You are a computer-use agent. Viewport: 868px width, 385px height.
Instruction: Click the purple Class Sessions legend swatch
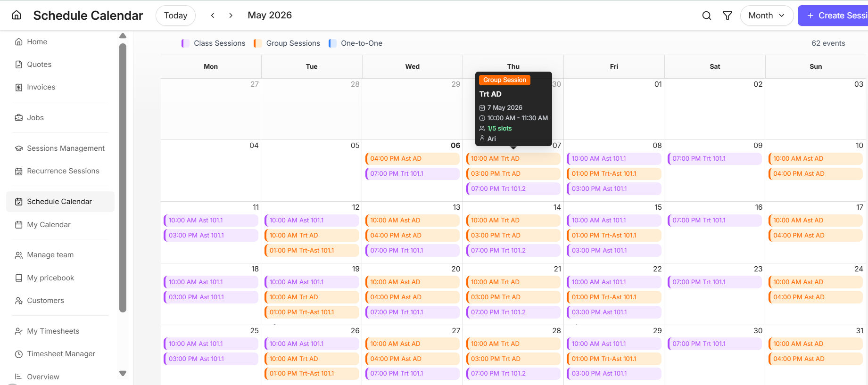185,43
